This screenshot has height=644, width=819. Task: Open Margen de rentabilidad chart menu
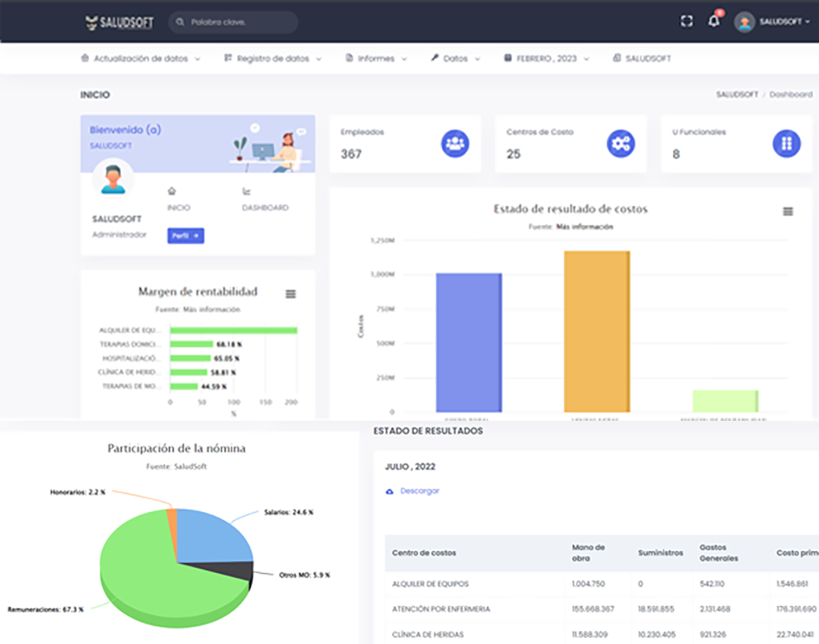point(290,294)
